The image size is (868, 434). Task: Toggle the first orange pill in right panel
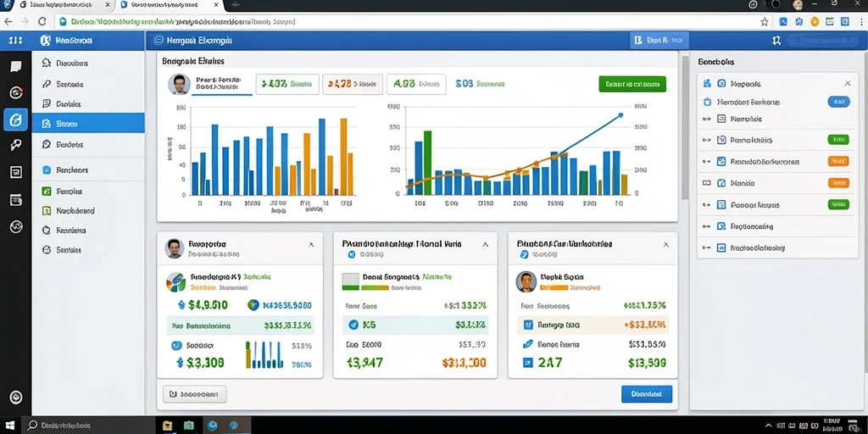point(838,161)
